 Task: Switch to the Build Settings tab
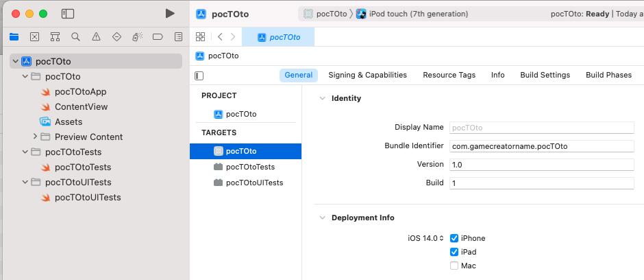coord(545,75)
